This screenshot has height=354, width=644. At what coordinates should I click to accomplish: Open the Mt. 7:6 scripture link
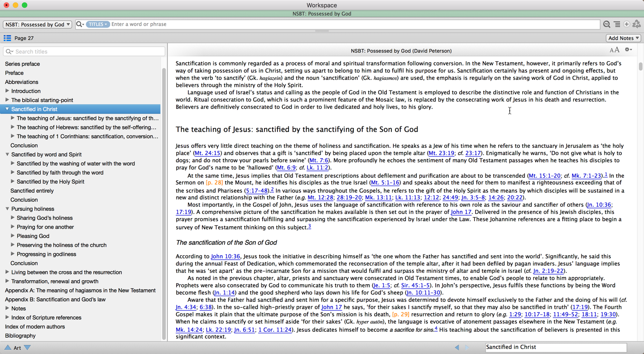pos(318,160)
